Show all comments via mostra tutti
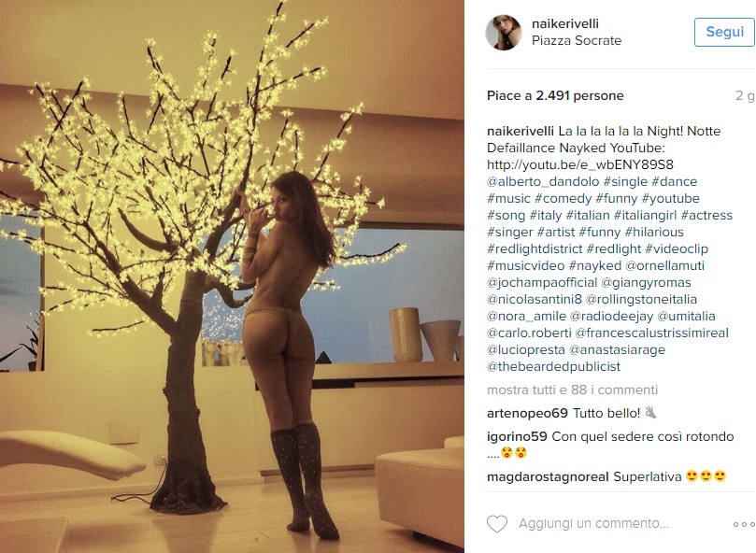Image resolution: width=756 pixels, height=553 pixels. coord(572,390)
